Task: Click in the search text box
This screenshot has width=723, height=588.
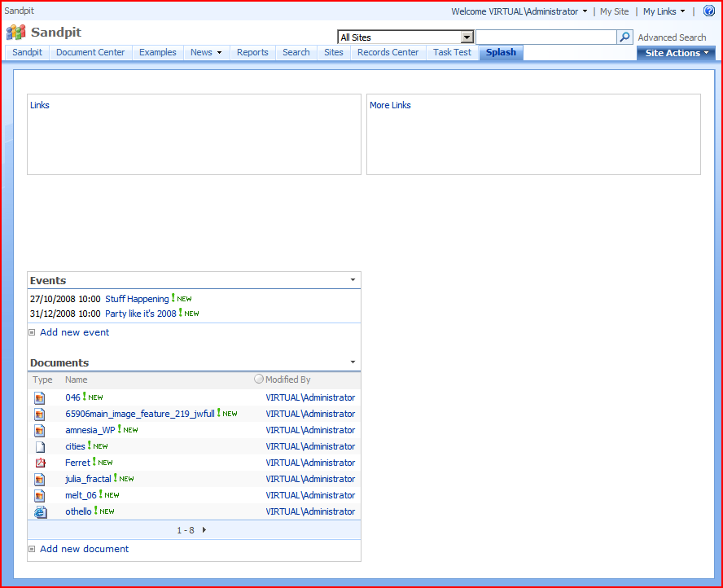Action: (x=546, y=37)
